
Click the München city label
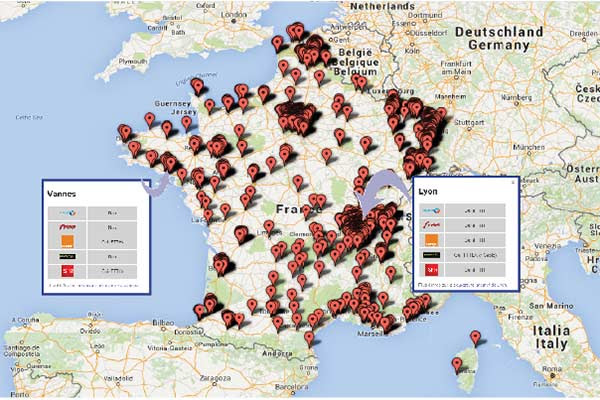point(529,147)
